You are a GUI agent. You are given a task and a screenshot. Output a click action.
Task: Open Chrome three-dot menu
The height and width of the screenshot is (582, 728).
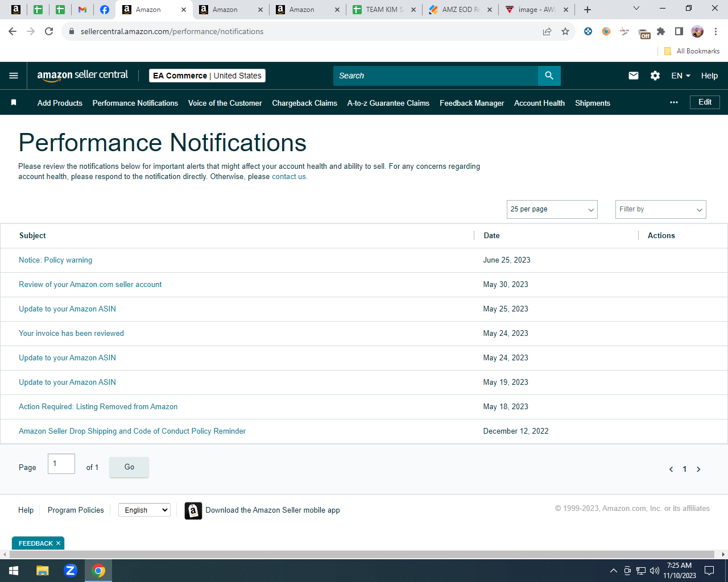[715, 31]
